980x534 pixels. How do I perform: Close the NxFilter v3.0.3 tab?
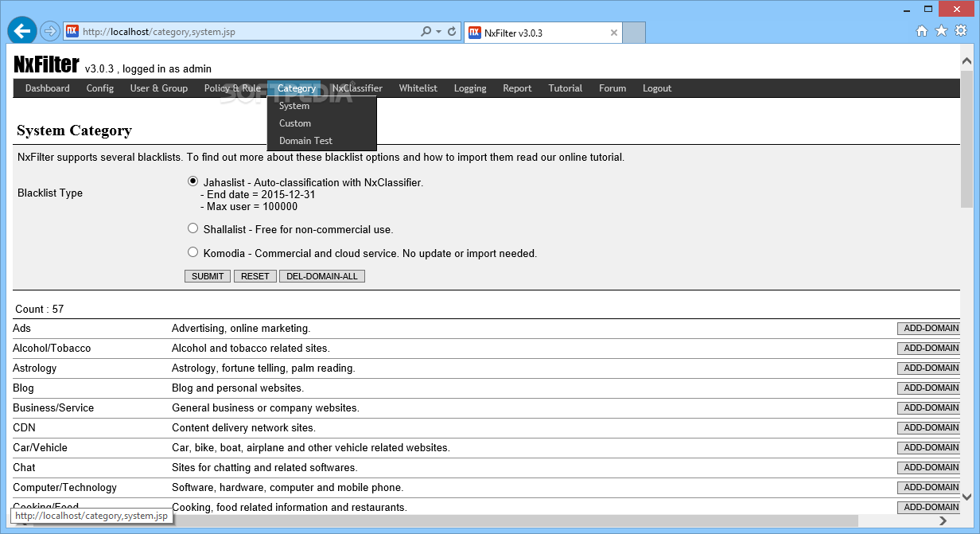[x=614, y=33]
